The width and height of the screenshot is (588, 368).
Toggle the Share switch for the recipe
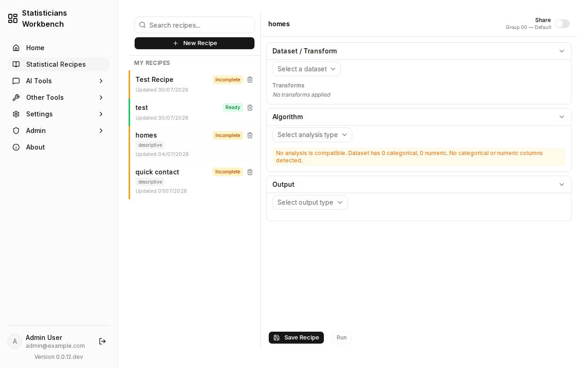coord(562,23)
